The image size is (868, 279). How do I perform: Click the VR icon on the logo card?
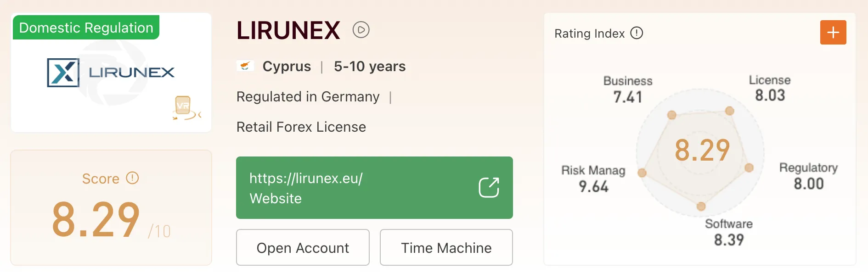[x=186, y=108]
